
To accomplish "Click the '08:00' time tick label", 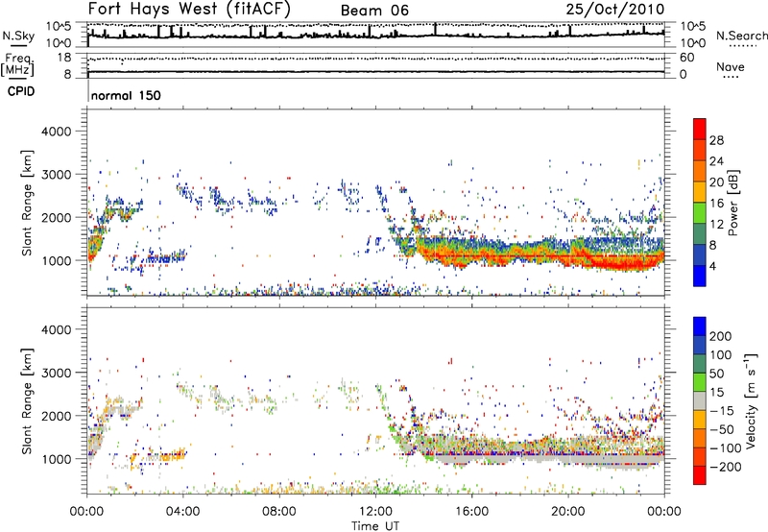I will click(279, 512).
